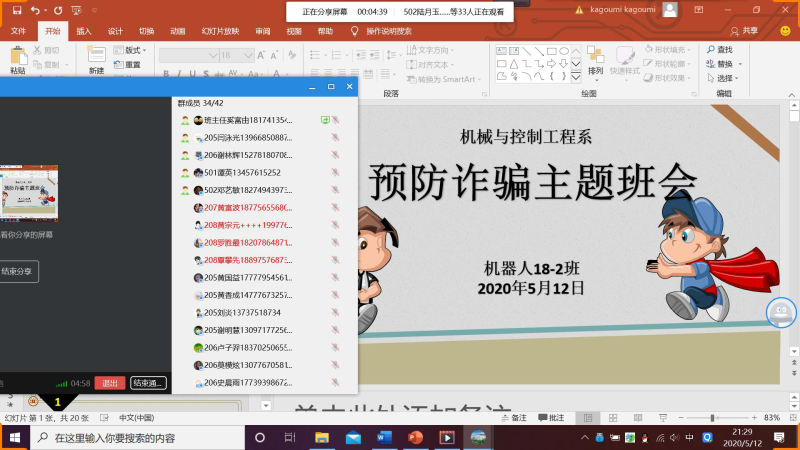Click the undo arrow in quick access toolbar

(x=35, y=10)
